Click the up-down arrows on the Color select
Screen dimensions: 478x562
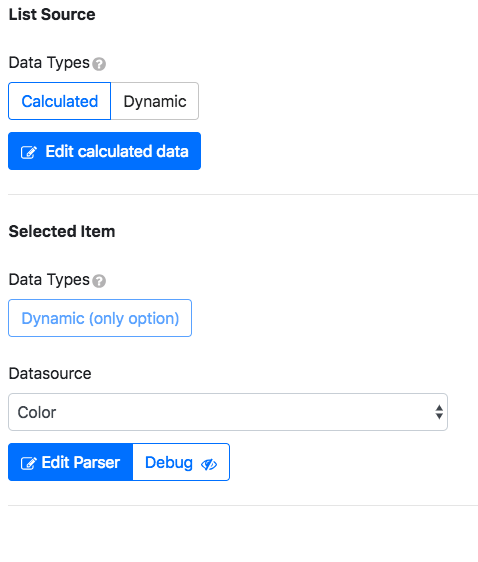click(439, 412)
